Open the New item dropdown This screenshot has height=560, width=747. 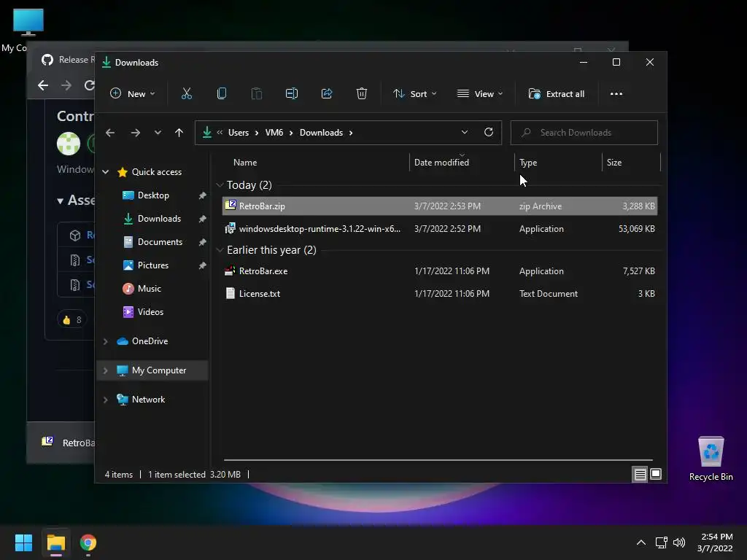133,94
